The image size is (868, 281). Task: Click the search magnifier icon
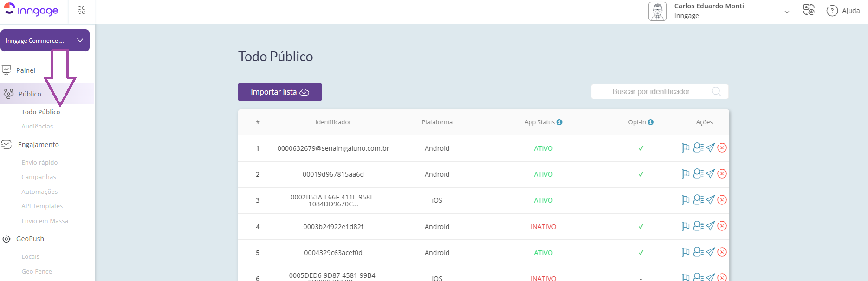(x=716, y=92)
